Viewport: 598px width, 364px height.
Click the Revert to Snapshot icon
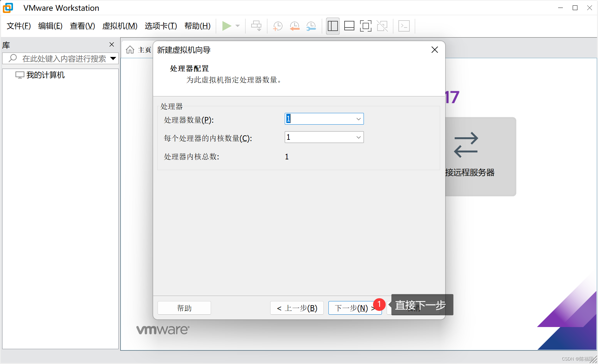295,26
